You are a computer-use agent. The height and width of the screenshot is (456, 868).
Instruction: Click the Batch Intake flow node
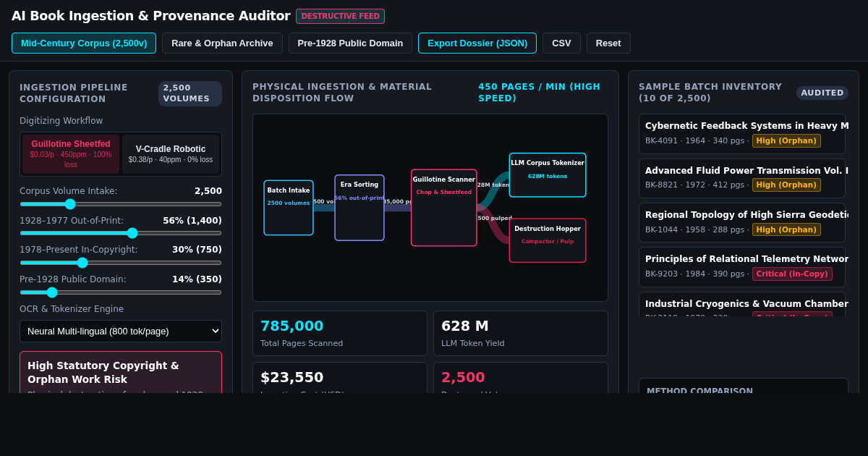pyautogui.click(x=289, y=208)
